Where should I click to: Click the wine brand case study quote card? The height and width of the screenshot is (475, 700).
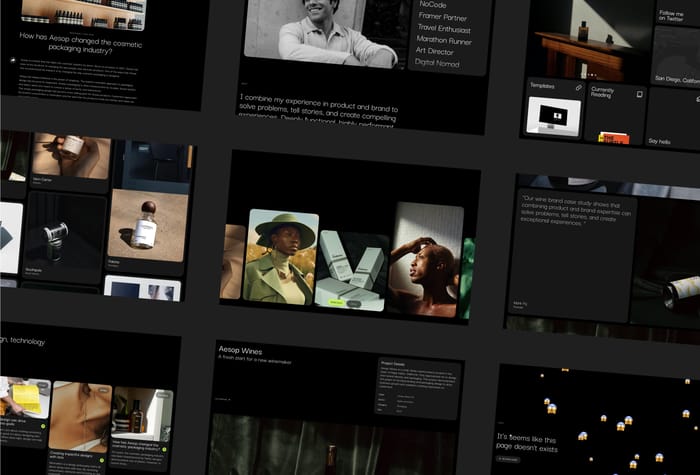click(573, 254)
